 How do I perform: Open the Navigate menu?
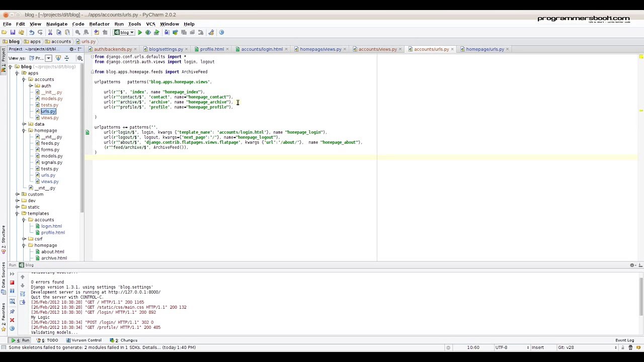(57, 24)
